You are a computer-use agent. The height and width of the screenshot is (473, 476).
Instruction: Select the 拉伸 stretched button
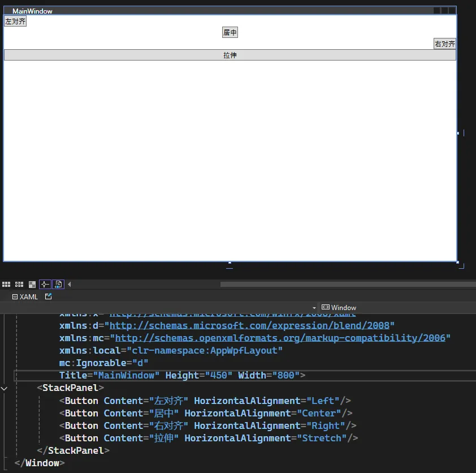[230, 55]
